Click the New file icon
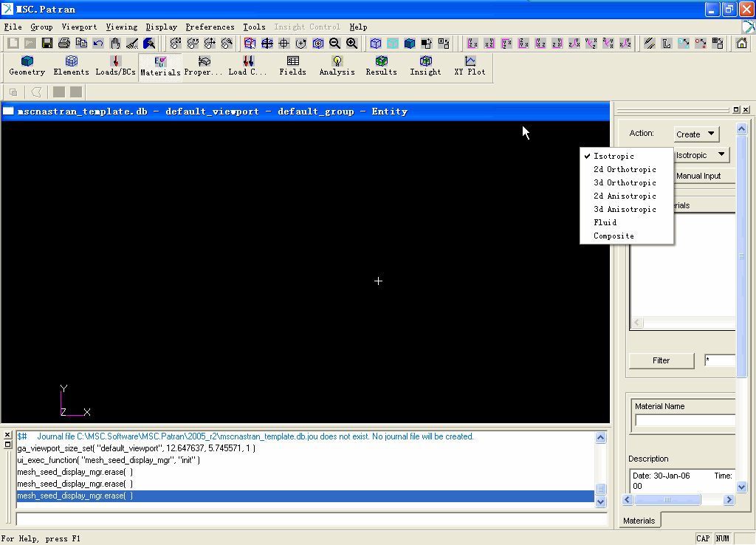The height and width of the screenshot is (545, 756). tap(13, 44)
